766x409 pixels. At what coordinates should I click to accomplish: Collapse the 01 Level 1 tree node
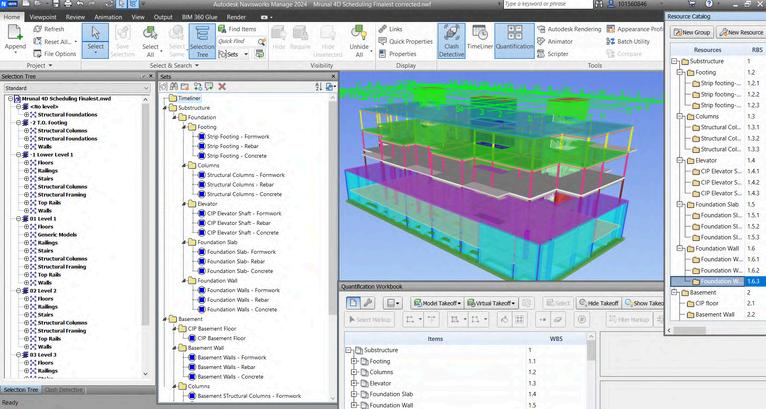click(x=19, y=218)
